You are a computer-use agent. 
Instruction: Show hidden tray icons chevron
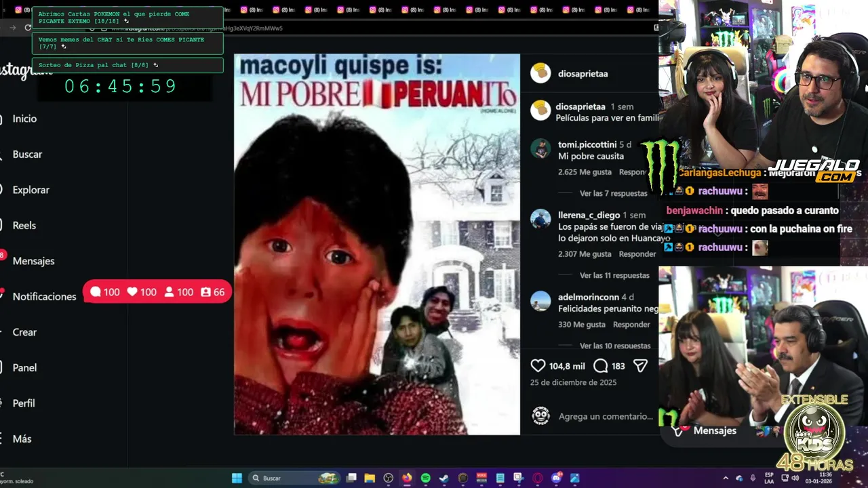[x=726, y=479]
